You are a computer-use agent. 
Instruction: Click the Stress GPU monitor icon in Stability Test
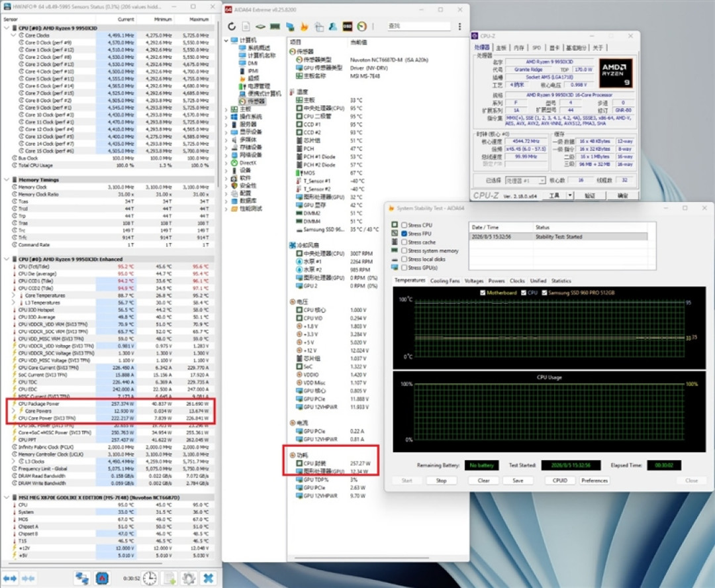pos(395,268)
